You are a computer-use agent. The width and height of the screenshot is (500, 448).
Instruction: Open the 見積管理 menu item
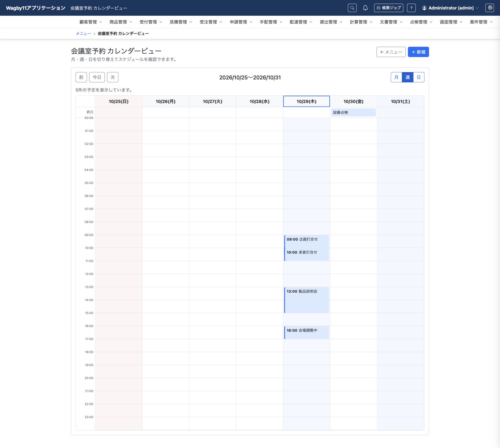click(x=181, y=22)
